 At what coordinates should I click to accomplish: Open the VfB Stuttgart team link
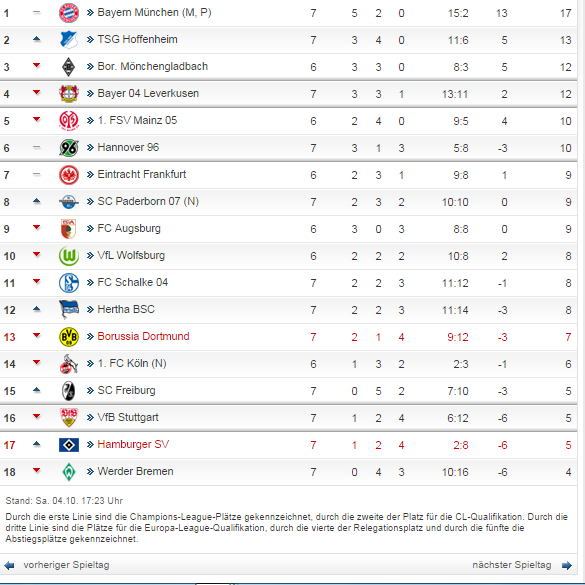(x=128, y=417)
